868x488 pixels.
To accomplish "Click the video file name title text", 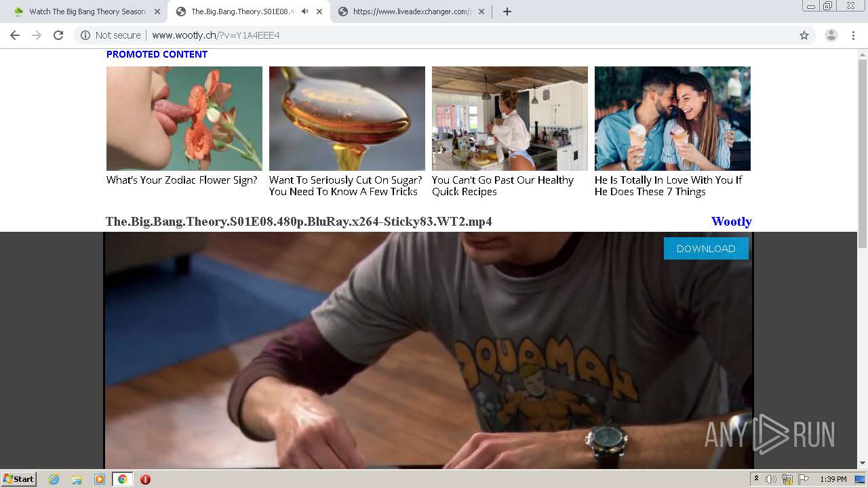I will pyautogui.click(x=298, y=222).
